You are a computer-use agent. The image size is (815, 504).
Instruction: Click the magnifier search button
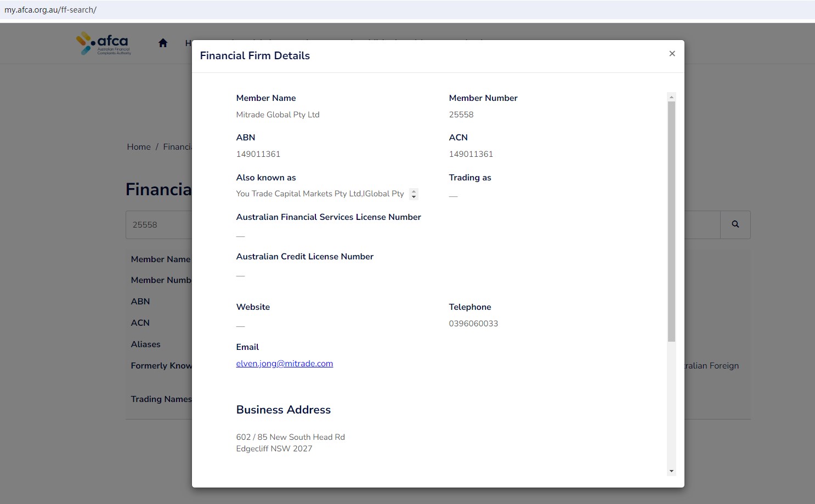735,225
